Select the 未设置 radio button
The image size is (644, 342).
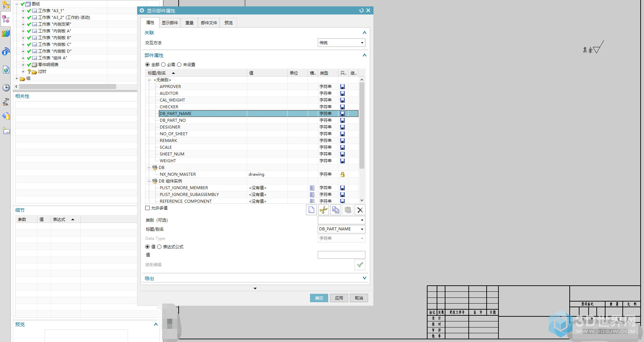[x=179, y=65]
